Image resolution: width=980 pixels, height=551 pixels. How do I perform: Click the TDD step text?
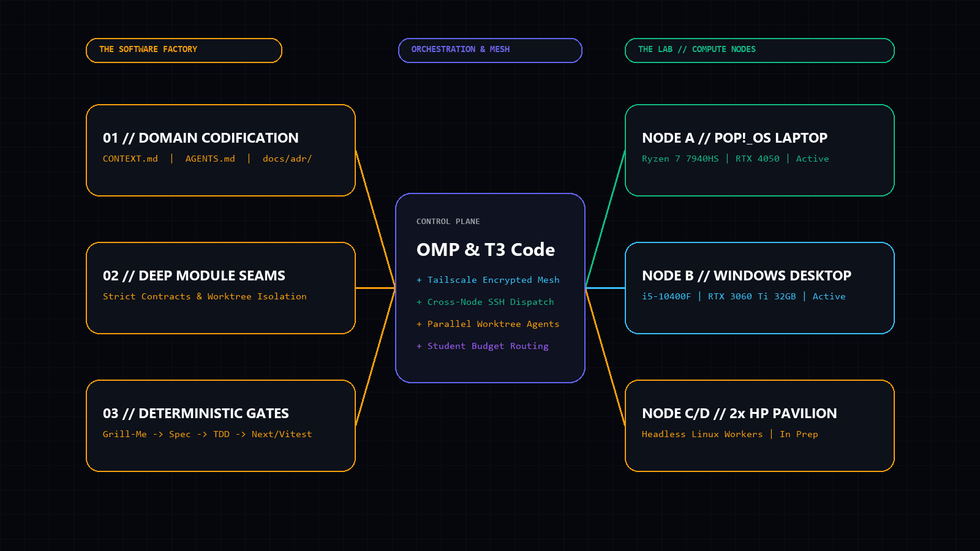pos(221,434)
